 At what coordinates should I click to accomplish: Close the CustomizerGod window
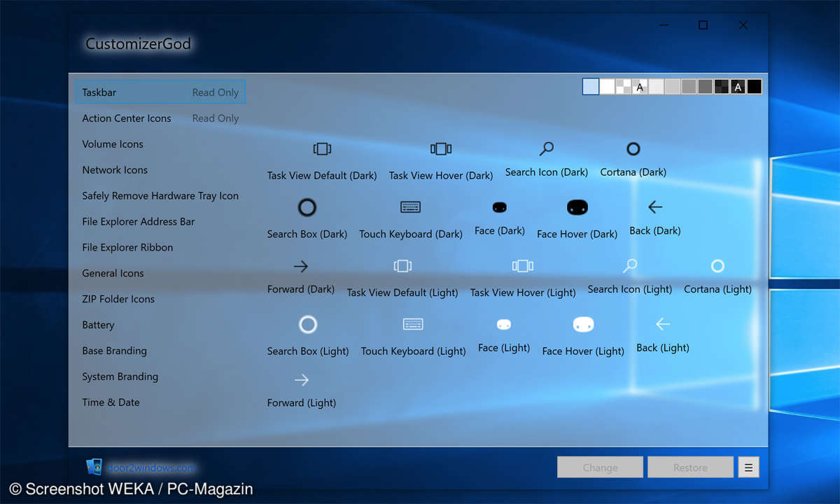pos(743,25)
